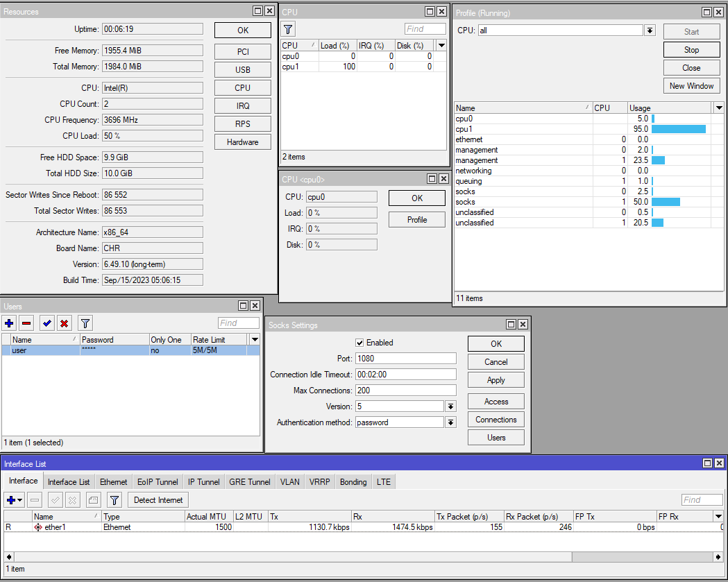The image size is (728, 582).
Task: Click the Find field in Users window
Action: click(x=239, y=323)
